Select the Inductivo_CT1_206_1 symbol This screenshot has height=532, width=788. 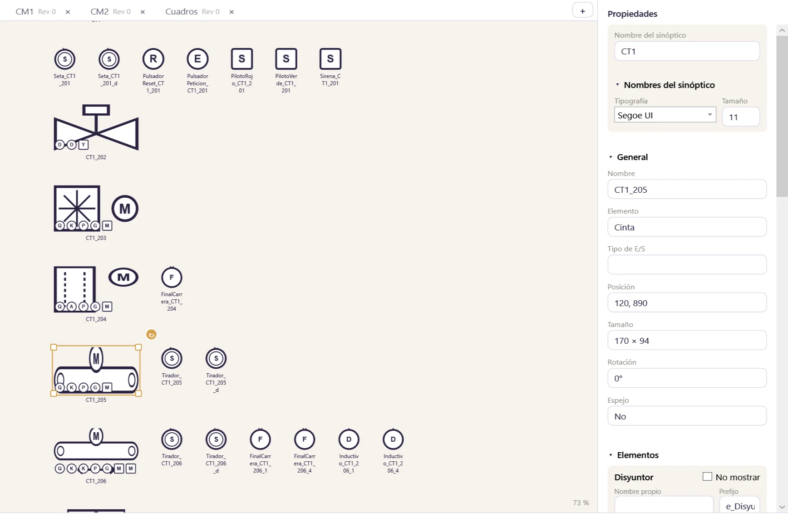(x=349, y=439)
